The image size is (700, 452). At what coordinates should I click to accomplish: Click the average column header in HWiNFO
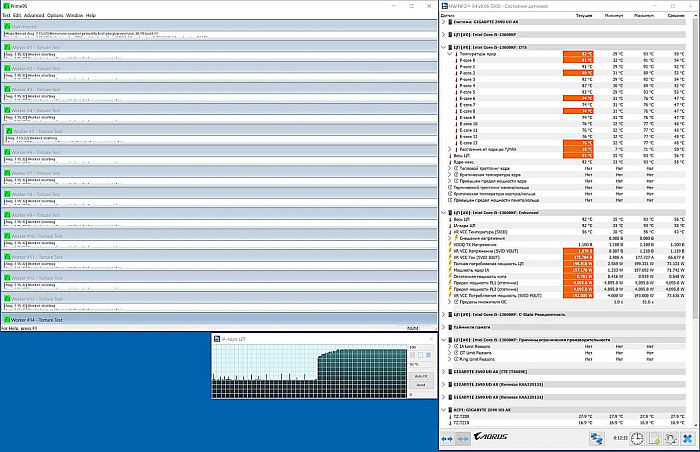tap(676, 15)
